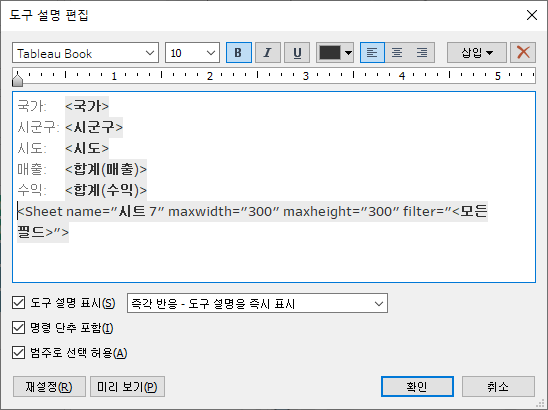Click the red X clear button
The width and height of the screenshot is (548, 410).
pyautogui.click(x=523, y=53)
